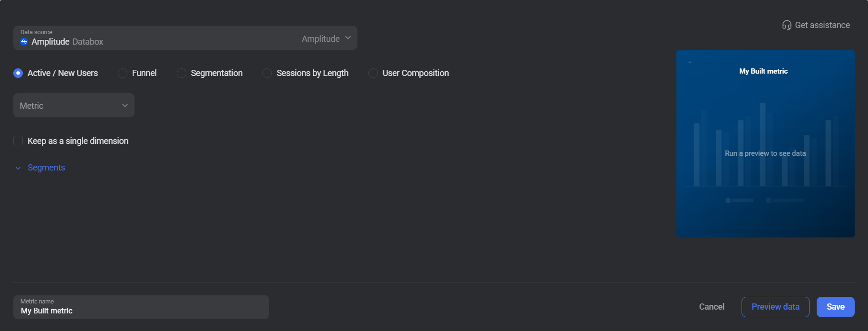868x331 pixels.
Task: Choose User Composition radio option
Action: [373, 73]
